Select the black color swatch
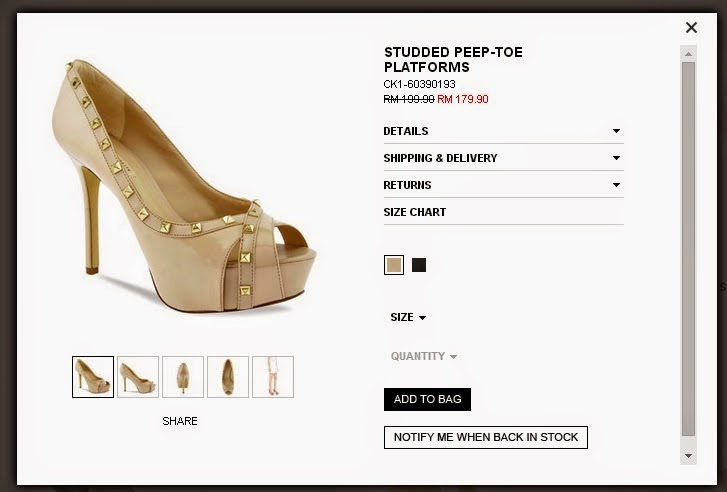 coord(419,265)
